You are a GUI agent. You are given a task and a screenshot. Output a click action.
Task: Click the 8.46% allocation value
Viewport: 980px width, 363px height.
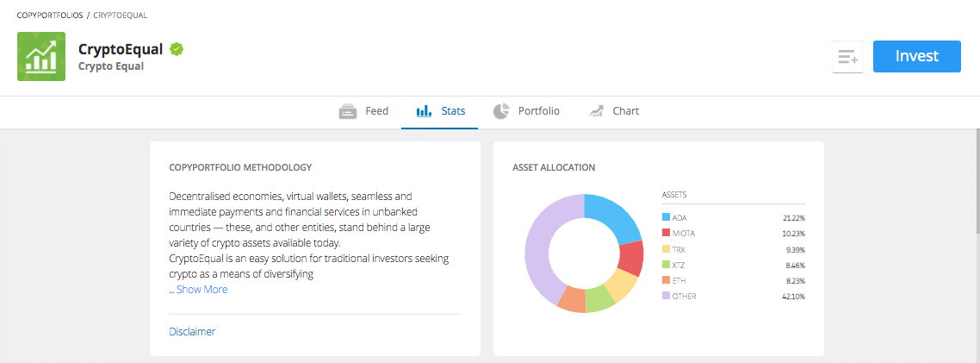[795, 265]
